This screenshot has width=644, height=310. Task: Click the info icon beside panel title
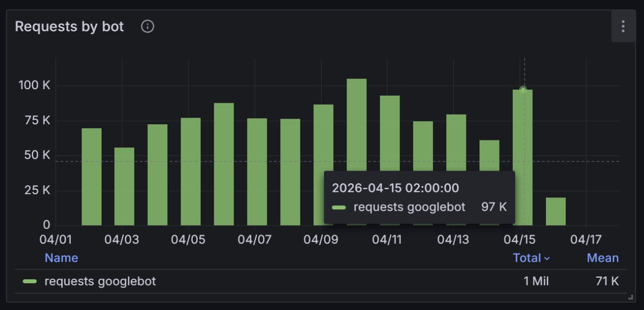147,27
